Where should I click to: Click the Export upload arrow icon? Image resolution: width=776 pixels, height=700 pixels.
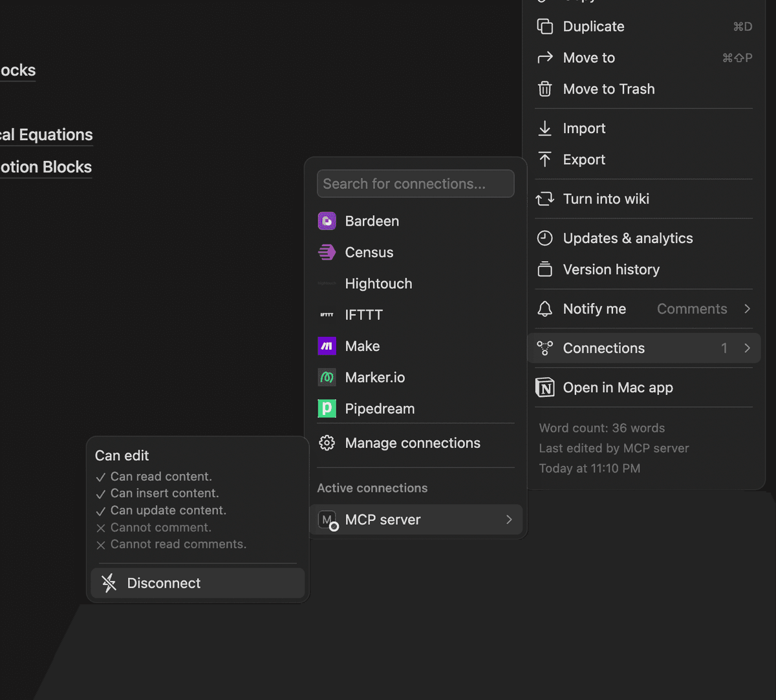545,160
